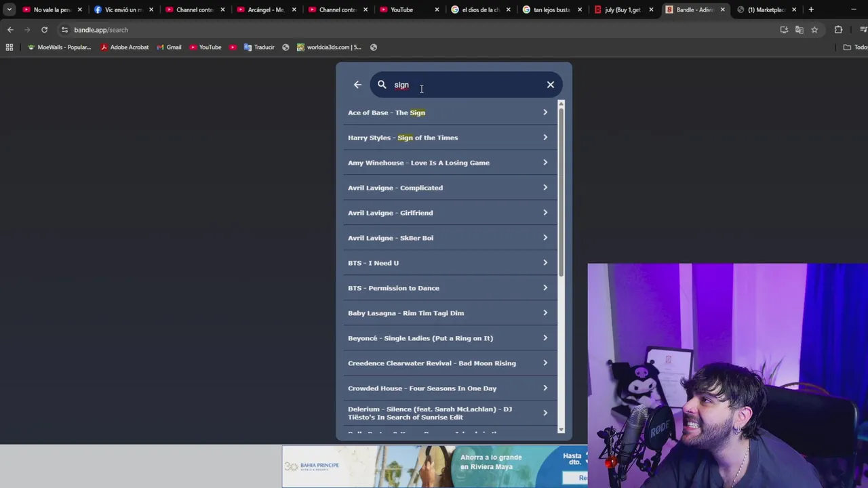Click the translate page icon
This screenshot has height=488, width=868.
(x=800, y=30)
